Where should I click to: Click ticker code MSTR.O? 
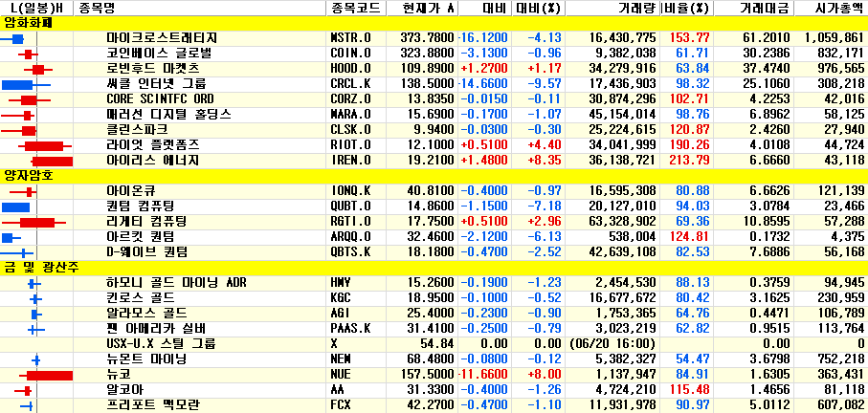pyautogui.click(x=350, y=38)
